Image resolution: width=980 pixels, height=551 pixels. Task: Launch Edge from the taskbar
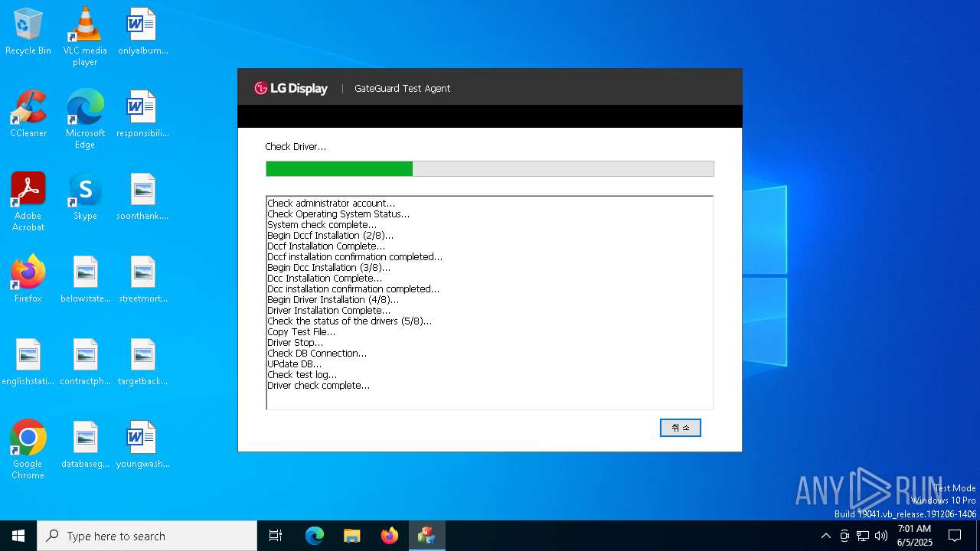tap(315, 536)
